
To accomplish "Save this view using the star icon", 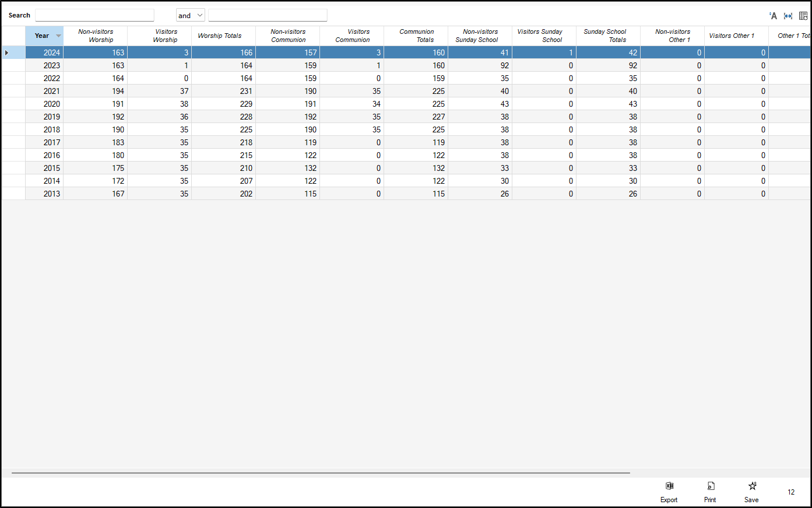I will click(751, 490).
